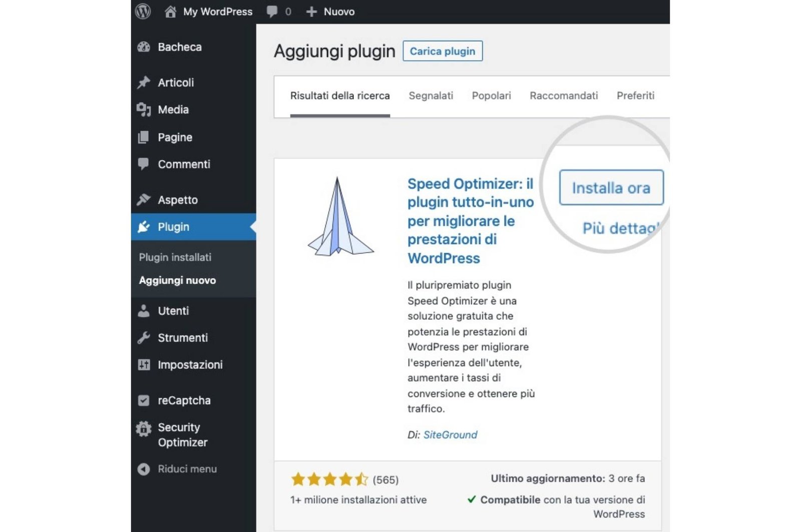Click the (565) reviews count

(x=385, y=480)
